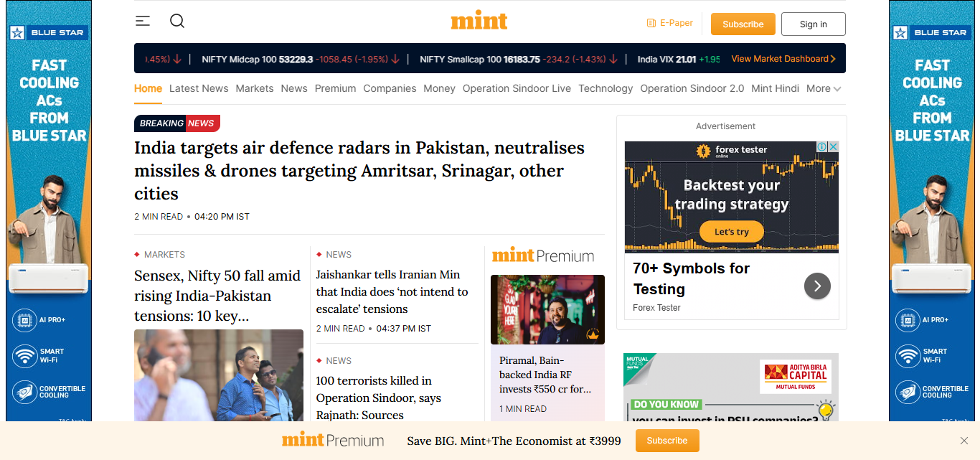
Task: Open the Mint Hindi tab
Action: [x=775, y=88]
